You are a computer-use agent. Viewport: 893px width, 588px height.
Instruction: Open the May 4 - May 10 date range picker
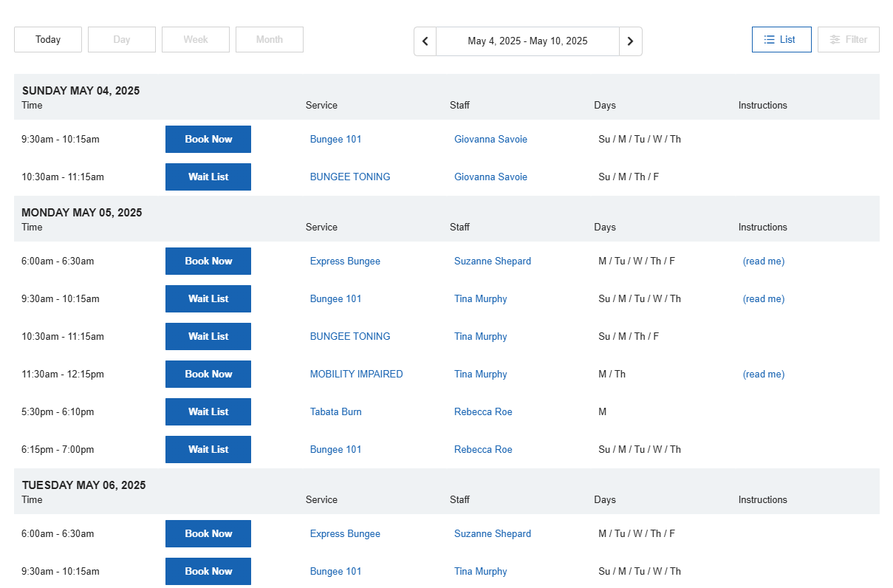pos(527,41)
